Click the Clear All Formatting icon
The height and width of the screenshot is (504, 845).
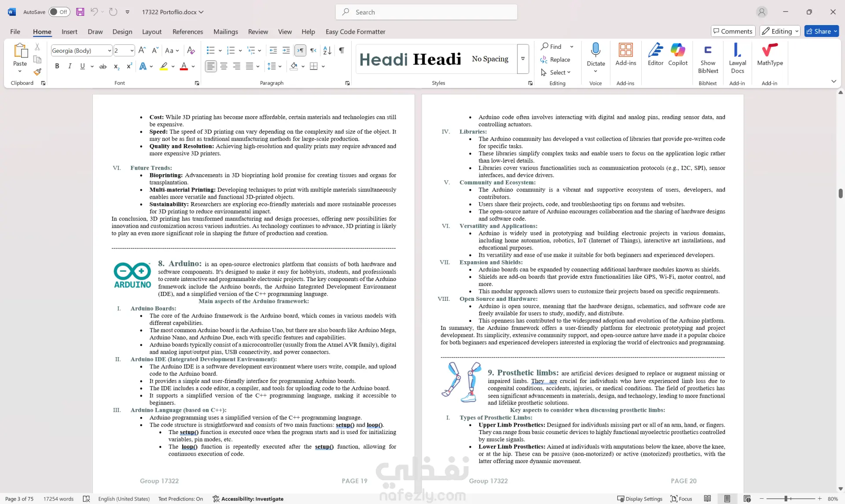191,51
